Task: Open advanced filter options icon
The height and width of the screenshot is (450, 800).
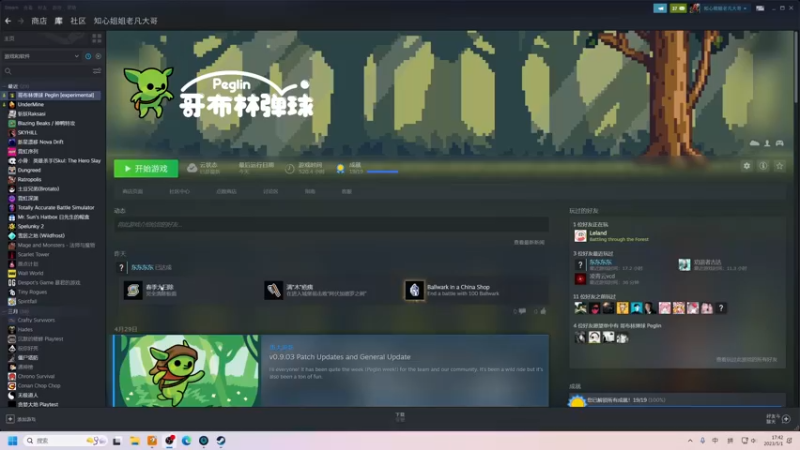Action: 96,71
